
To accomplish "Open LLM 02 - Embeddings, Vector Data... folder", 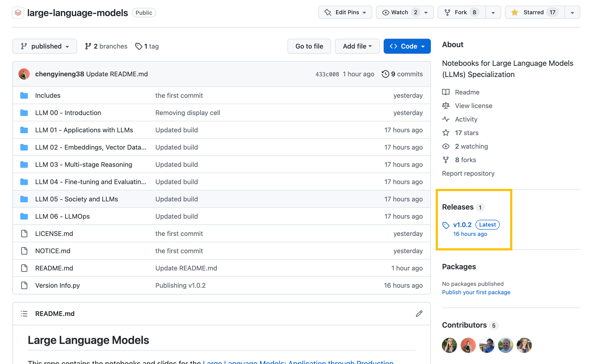I will click(91, 147).
